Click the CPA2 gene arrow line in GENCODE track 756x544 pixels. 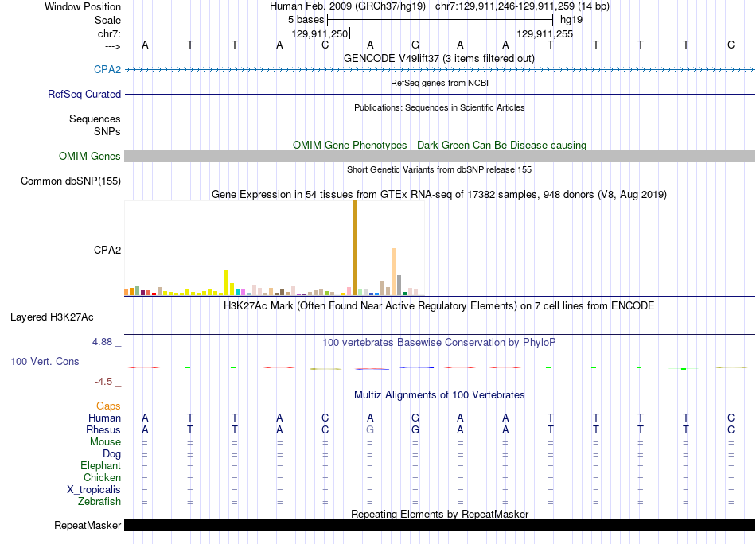click(440, 70)
